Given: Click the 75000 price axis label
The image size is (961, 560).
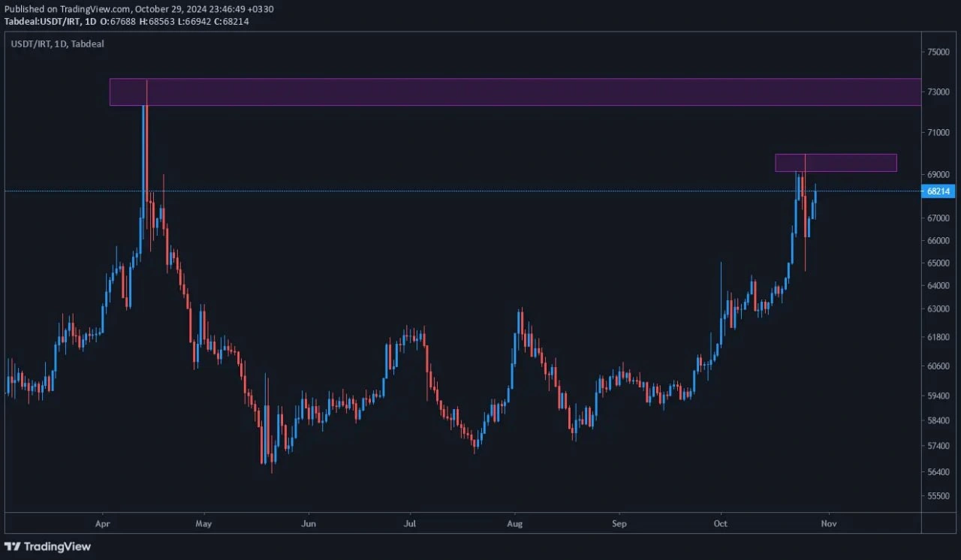Looking at the screenshot, I should (939, 52).
